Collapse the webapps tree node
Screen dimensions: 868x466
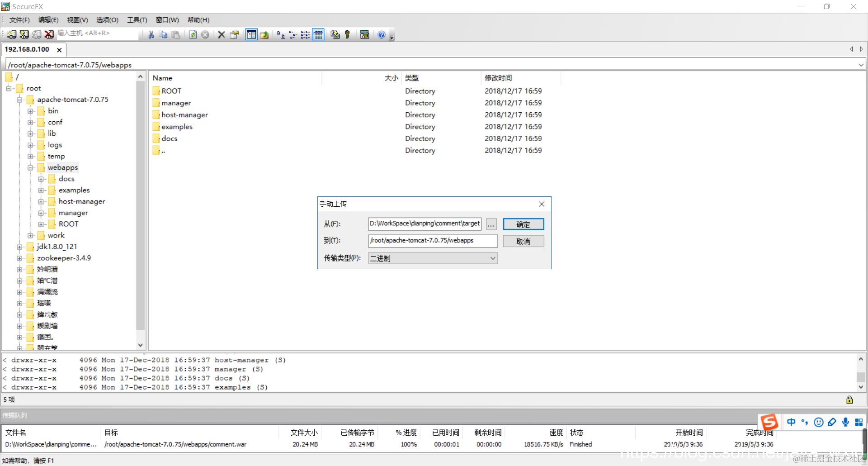point(30,167)
